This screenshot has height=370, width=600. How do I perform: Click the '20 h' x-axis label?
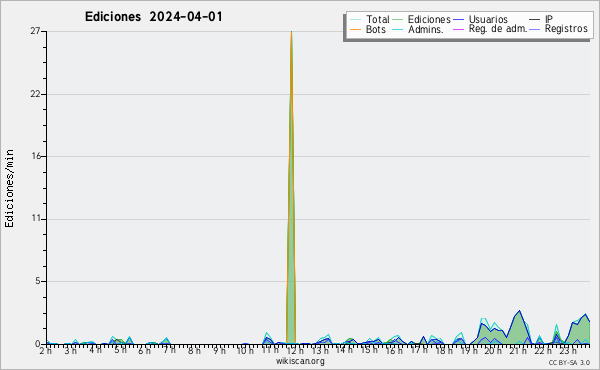pos(493,350)
